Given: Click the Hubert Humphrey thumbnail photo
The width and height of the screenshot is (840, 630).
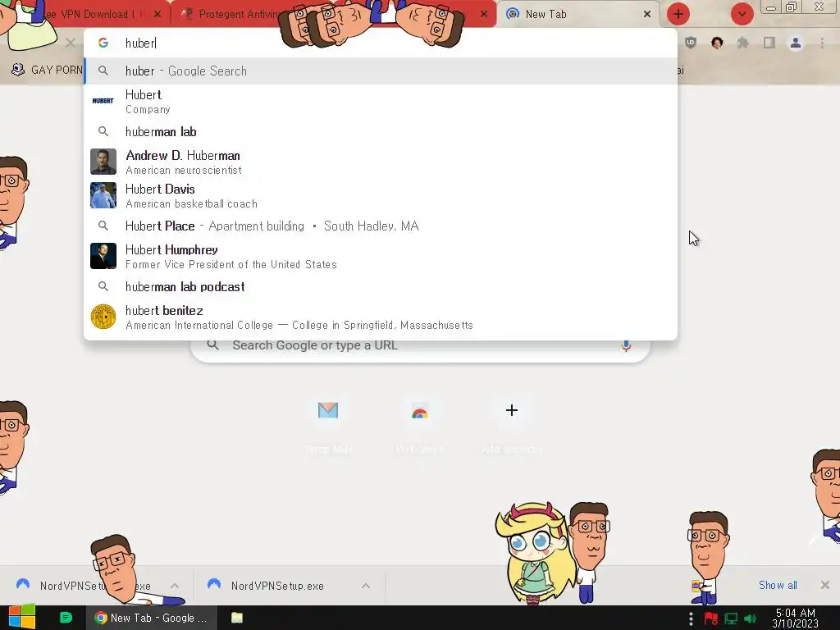Looking at the screenshot, I should 103,256.
